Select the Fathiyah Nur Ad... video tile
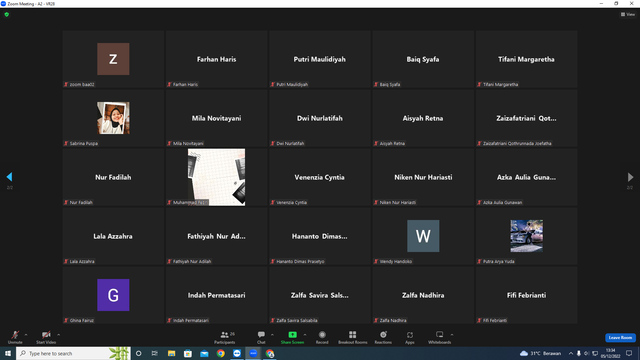Screen dimensions: 640x360 pyautogui.click(x=216, y=236)
